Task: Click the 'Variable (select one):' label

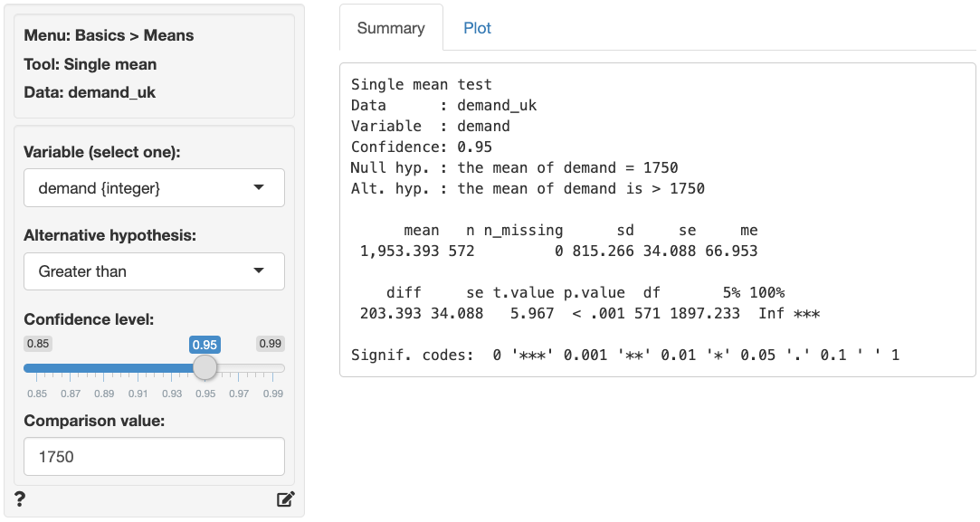Action: point(102,151)
